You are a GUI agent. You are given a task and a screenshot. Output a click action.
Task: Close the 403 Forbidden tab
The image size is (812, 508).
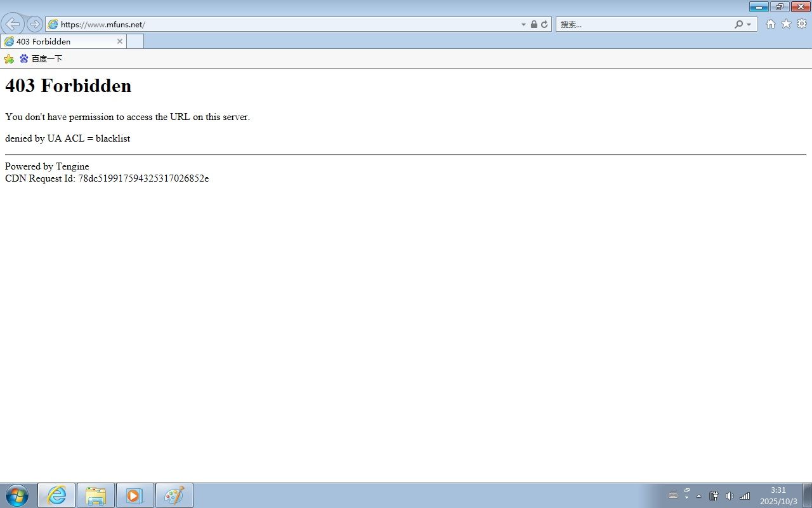[120, 41]
